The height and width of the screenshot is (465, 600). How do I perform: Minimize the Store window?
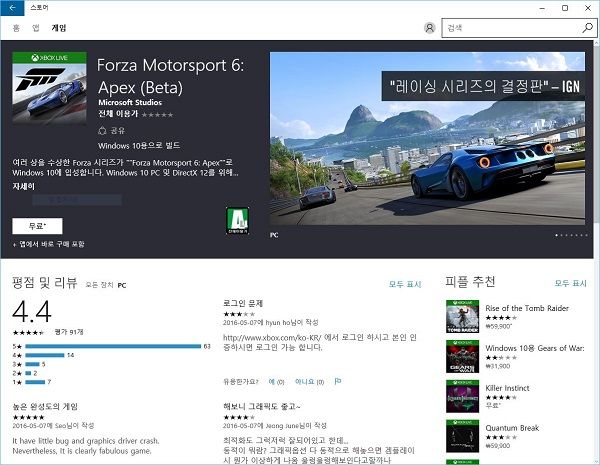[x=542, y=8]
